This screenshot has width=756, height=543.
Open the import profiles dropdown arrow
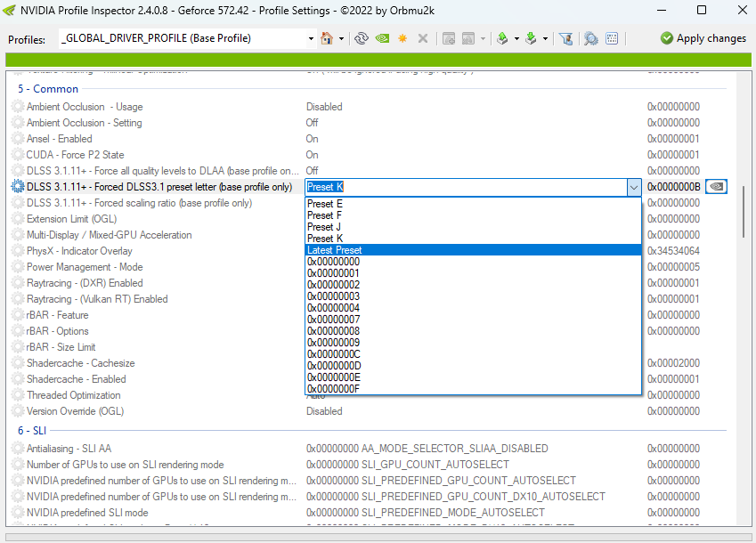545,38
